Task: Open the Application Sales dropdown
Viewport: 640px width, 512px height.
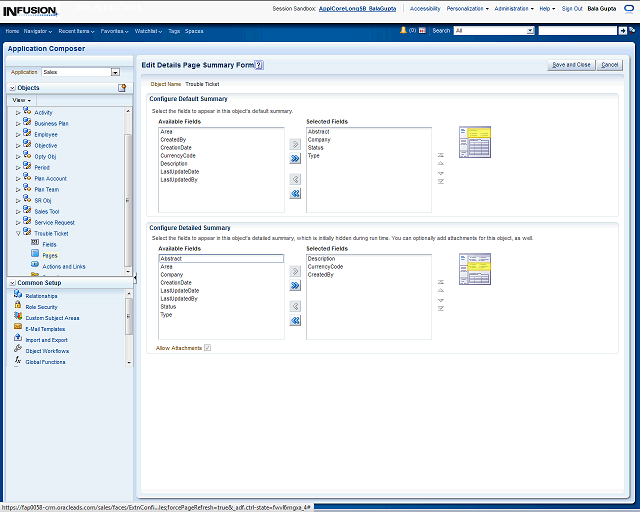Action: click(x=115, y=72)
